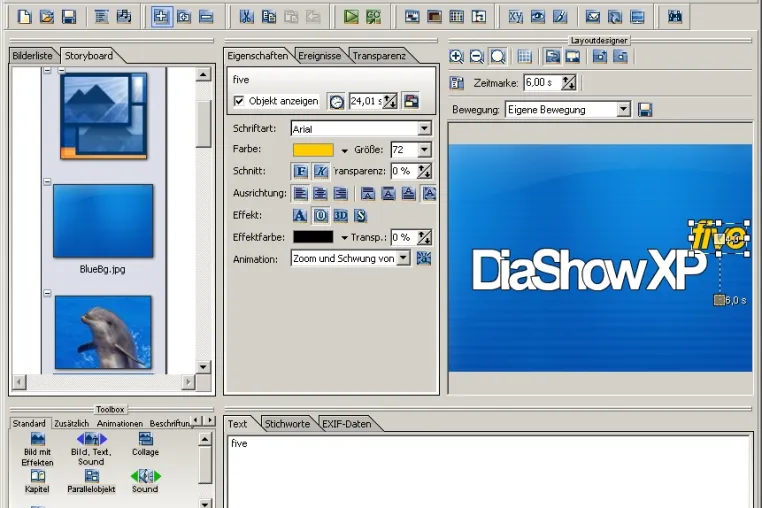
Task: Save the motion path with disk icon beside Bewegung
Action: tap(645, 109)
